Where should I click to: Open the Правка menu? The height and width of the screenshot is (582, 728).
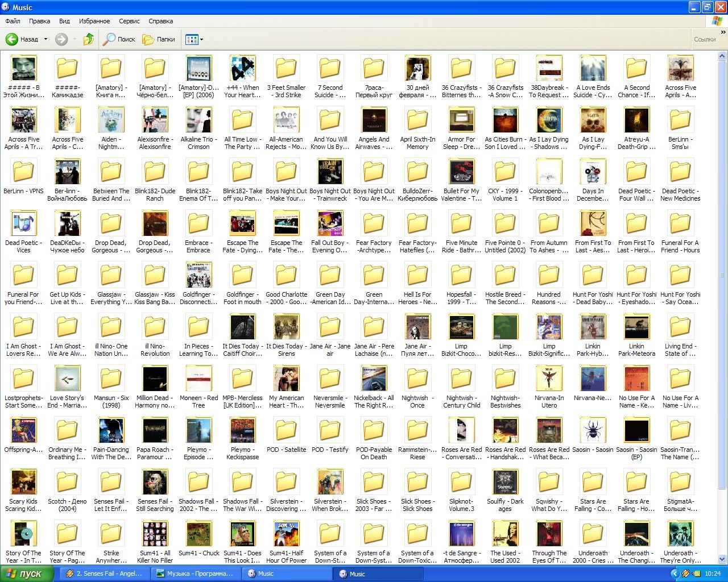pos(39,21)
